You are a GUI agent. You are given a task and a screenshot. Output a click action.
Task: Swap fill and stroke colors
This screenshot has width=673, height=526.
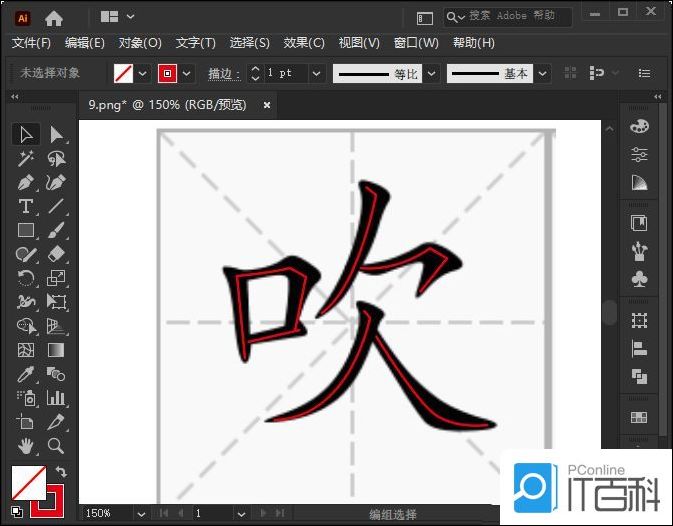tap(60, 472)
